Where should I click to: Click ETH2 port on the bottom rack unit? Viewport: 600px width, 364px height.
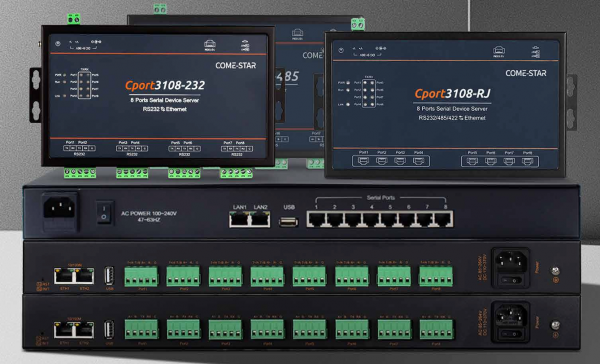point(84,330)
